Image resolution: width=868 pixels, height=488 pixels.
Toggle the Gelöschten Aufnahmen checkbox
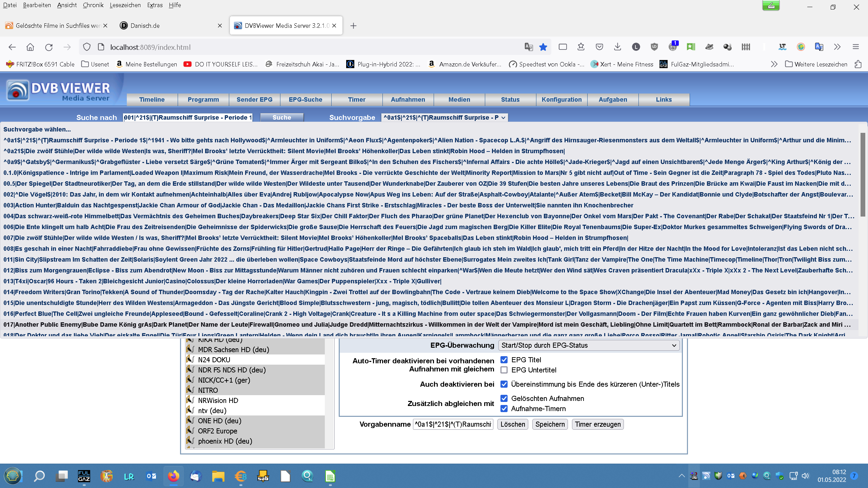point(504,399)
